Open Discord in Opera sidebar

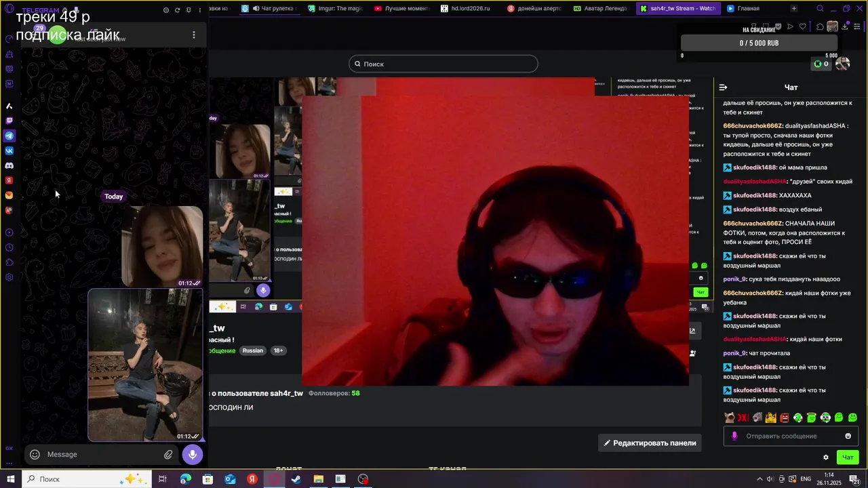pyautogui.click(x=9, y=165)
